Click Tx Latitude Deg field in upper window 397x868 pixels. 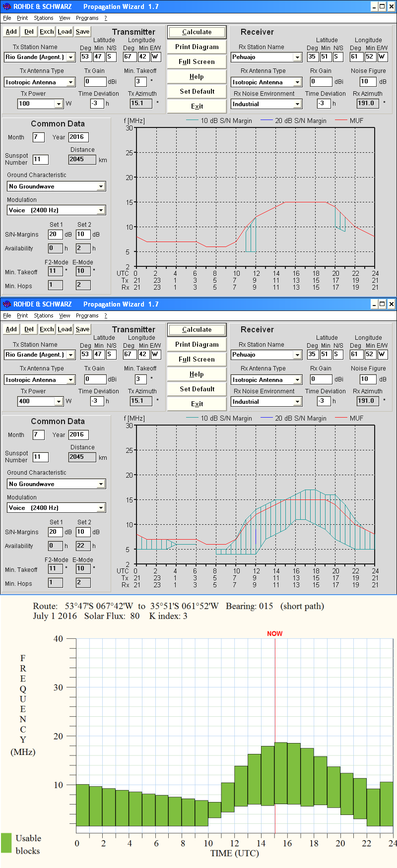[85, 57]
